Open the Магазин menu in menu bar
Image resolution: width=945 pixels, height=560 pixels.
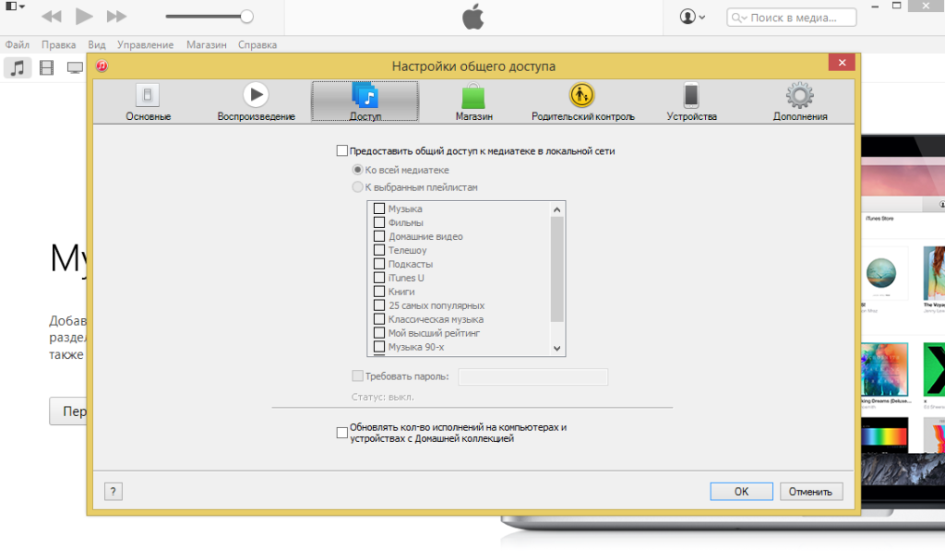[x=206, y=45]
